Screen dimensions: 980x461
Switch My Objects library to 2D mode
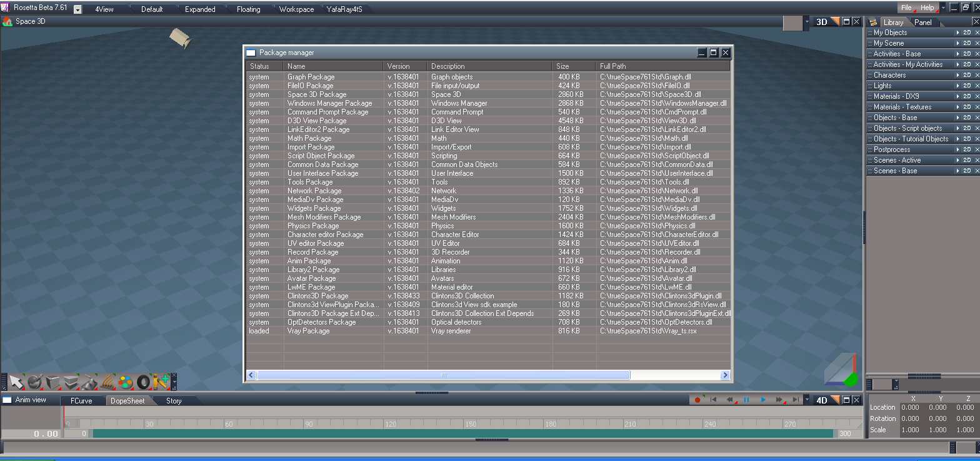[967, 33]
